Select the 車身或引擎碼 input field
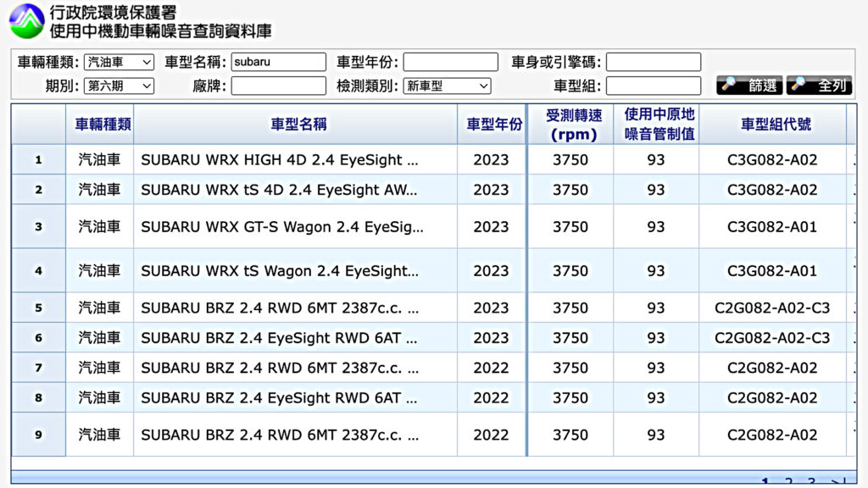 654,62
